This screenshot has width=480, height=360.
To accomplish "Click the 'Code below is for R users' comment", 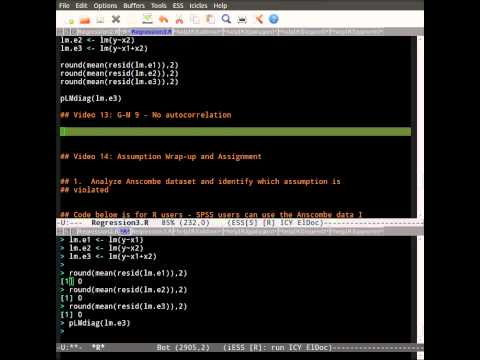I will 211,214.
